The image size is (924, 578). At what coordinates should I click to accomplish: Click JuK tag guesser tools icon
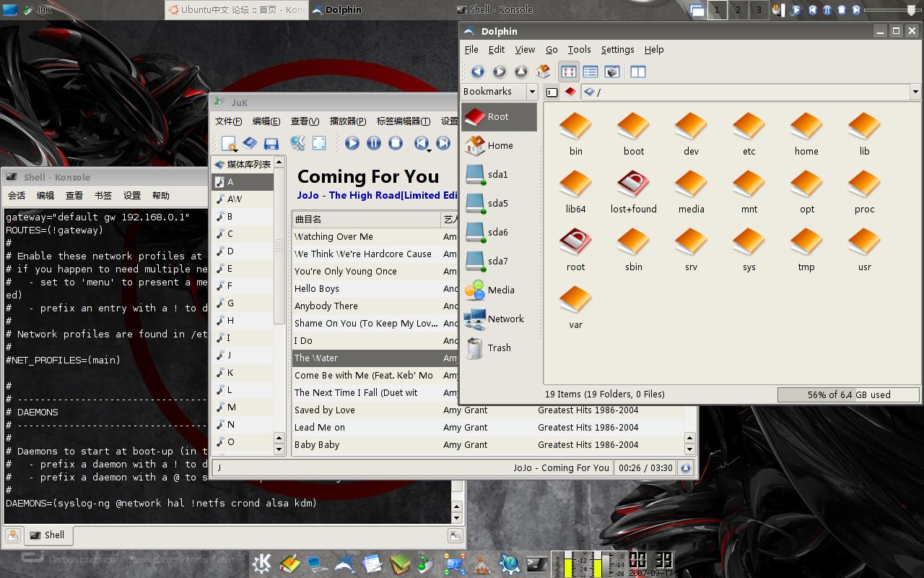(297, 143)
